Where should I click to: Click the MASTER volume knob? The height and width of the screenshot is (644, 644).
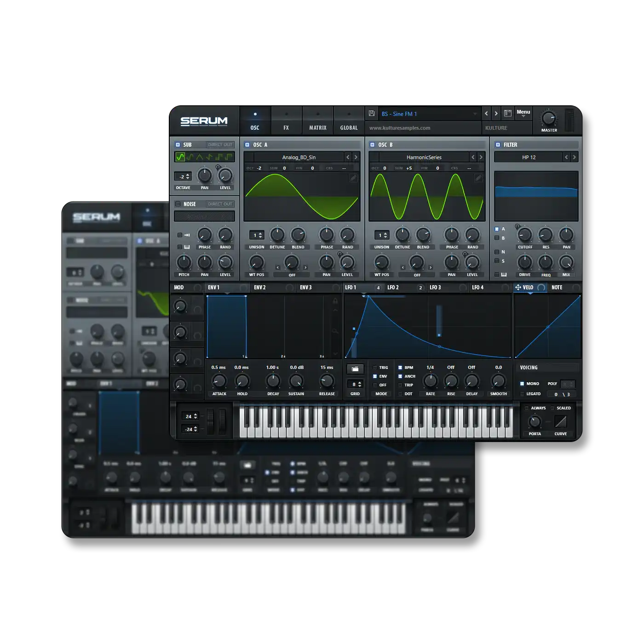coord(548,118)
